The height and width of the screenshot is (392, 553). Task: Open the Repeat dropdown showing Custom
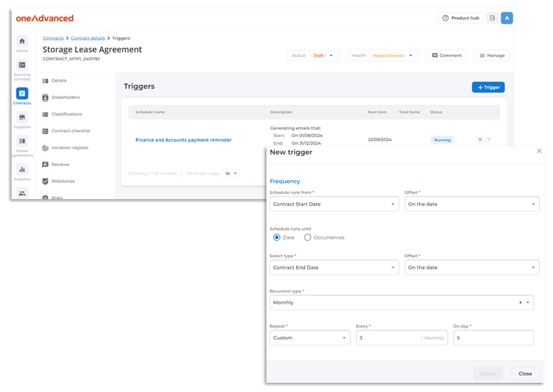310,337
